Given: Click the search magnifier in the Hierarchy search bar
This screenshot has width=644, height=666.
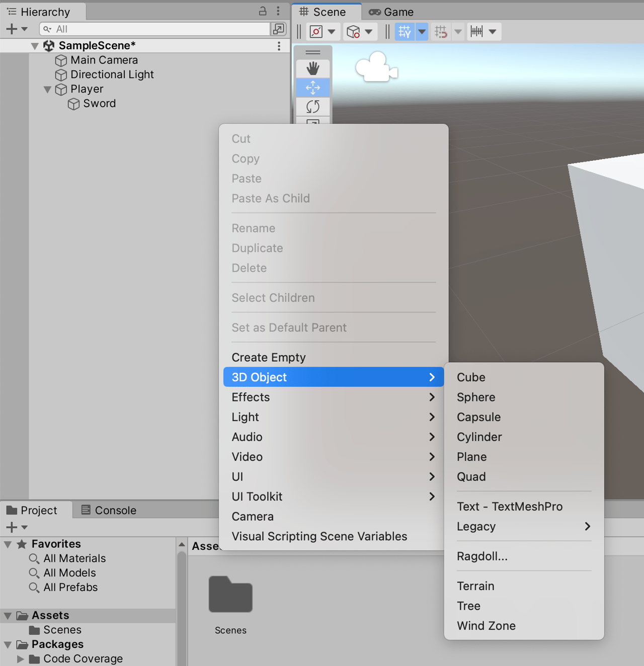Looking at the screenshot, I should (48, 29).
